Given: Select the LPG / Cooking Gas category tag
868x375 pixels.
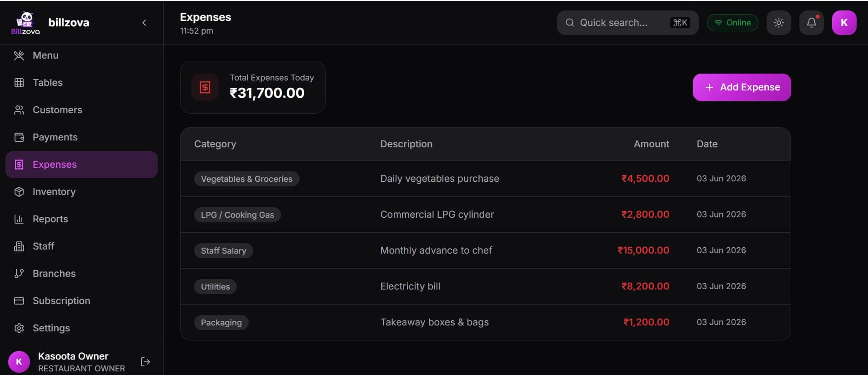Looking at the screenshot, I should [x=237, y=215].
